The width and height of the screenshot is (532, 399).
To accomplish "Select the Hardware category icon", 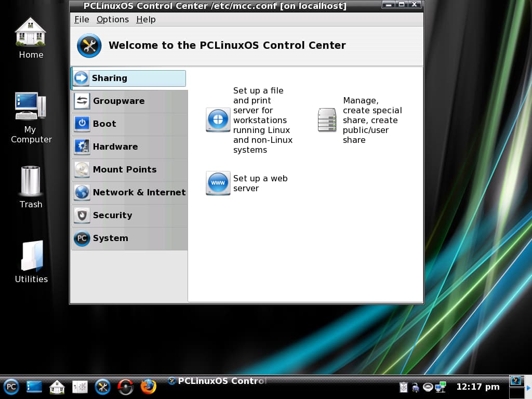I will pos(82,147).
